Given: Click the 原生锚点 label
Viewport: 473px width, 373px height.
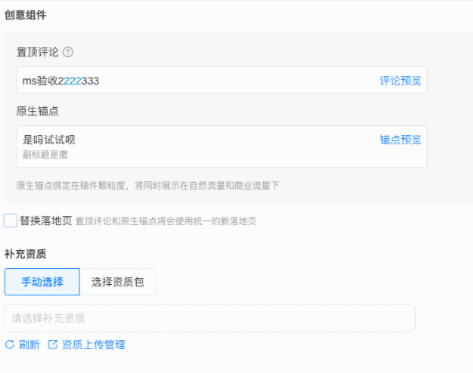Looking at the screenshot, I should [38, 111].
